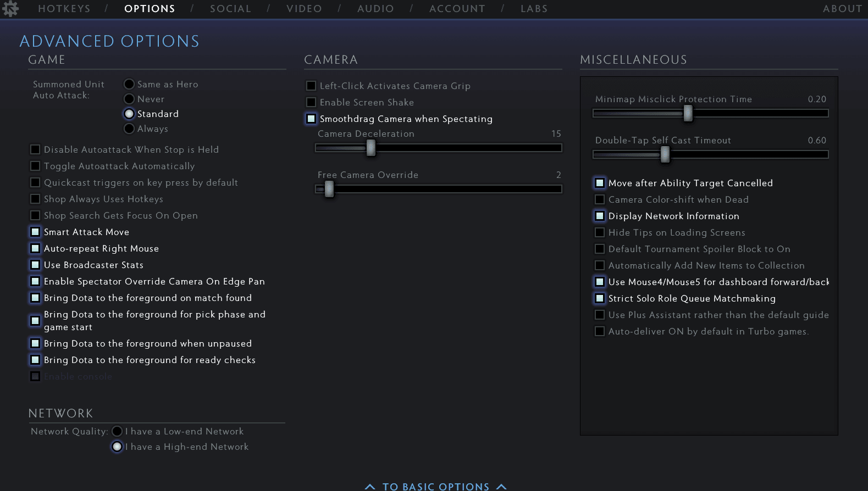Toggle Enable Spectator Override Camera On Edge Pan
868x491 pixels.
35,281
